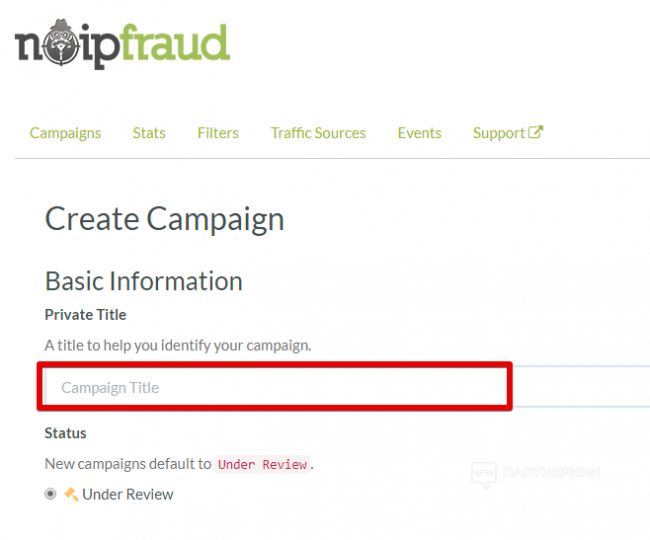
Task: Click the Under Review radio label text
Action: tap(128, 494)
